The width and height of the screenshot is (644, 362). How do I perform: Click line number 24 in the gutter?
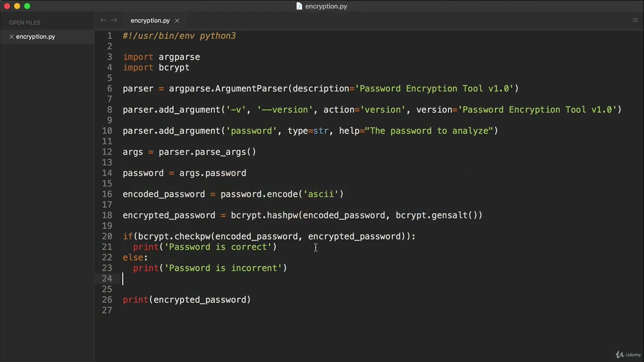click(107, 279)
